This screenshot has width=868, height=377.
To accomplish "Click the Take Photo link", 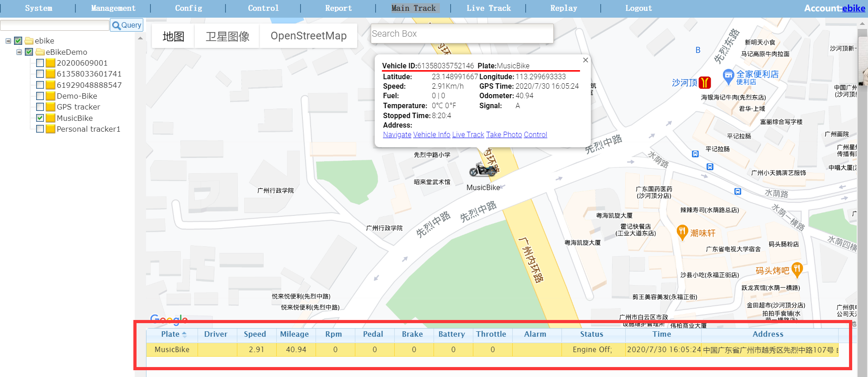I will 504,135.
